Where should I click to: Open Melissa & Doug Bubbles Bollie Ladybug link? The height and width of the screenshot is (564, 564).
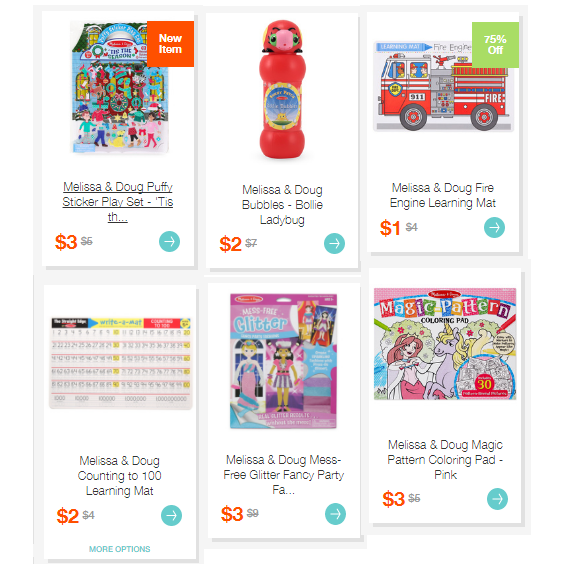[x=282, y=204]
